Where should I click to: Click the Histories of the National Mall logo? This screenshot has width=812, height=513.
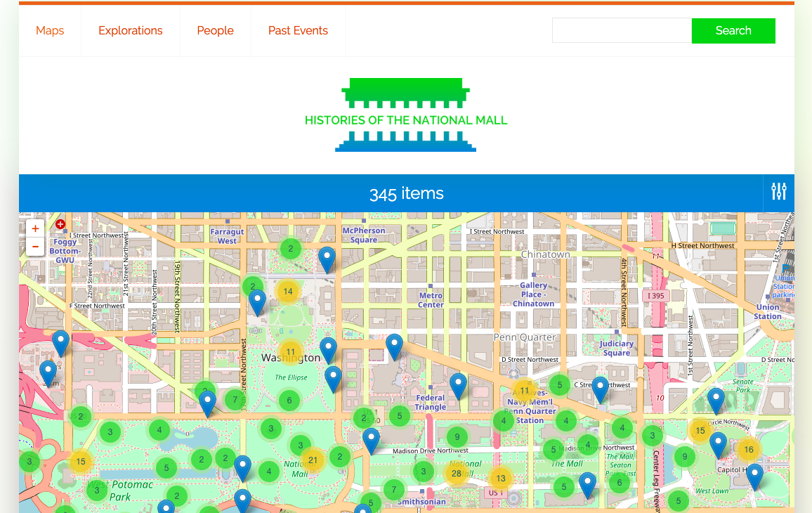[x=406, y=115]
